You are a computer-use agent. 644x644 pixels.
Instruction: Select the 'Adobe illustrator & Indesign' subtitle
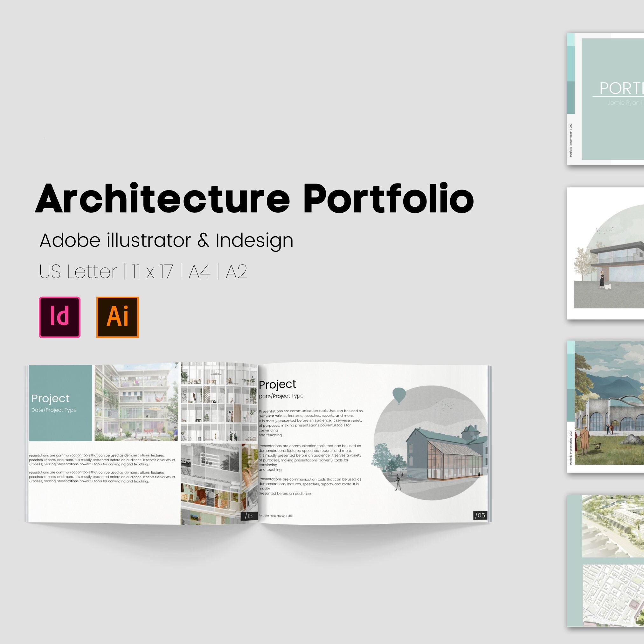coord(166,241)
